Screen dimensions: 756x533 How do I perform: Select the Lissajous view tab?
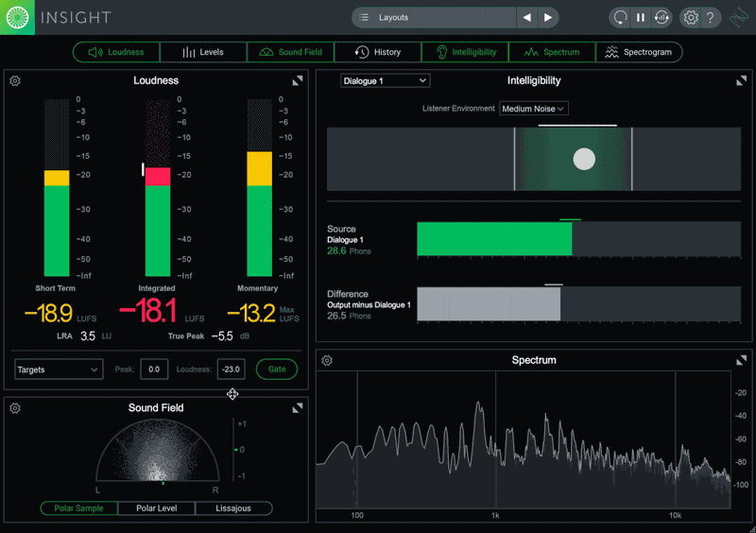(233, 508)
